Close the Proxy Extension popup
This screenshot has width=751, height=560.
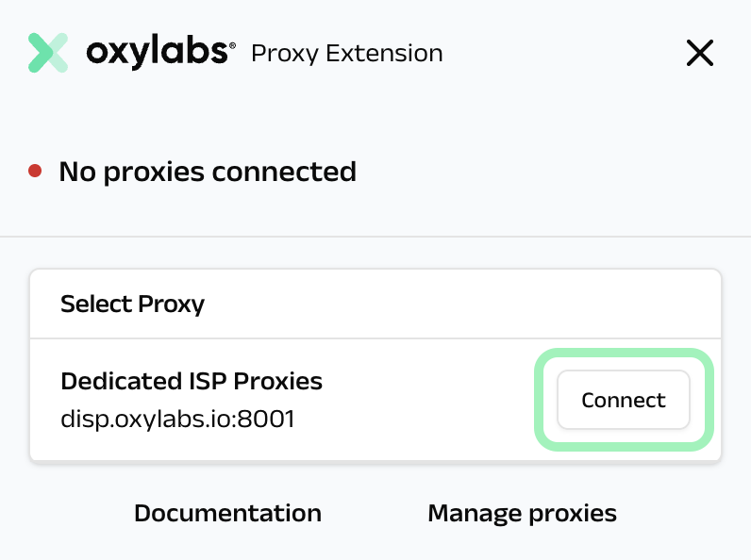699,54
